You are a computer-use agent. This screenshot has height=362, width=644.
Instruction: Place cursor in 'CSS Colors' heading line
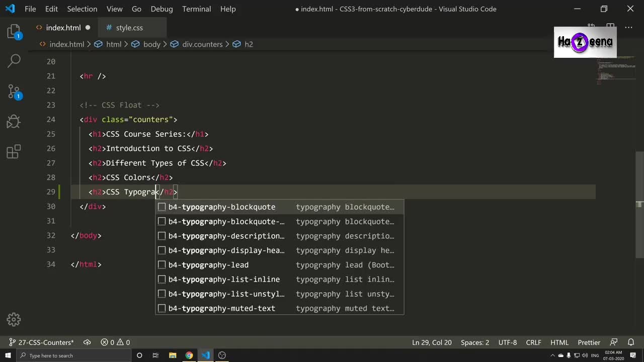tap(130, 177)
